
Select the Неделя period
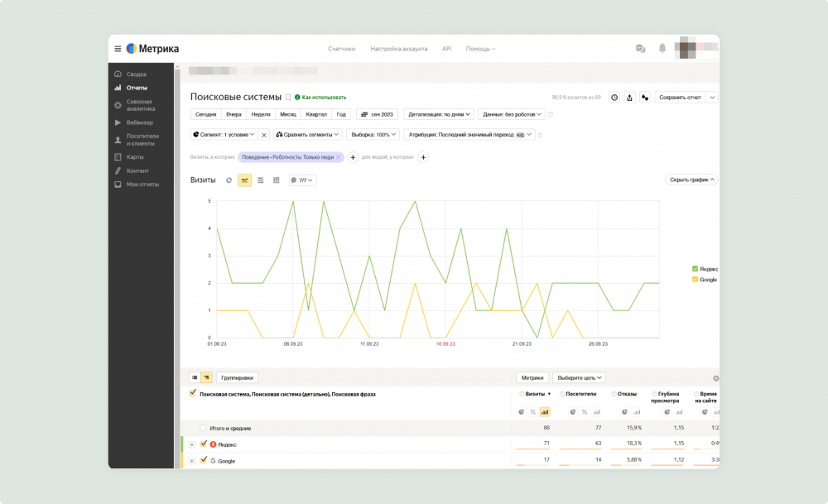coord(260,114)
